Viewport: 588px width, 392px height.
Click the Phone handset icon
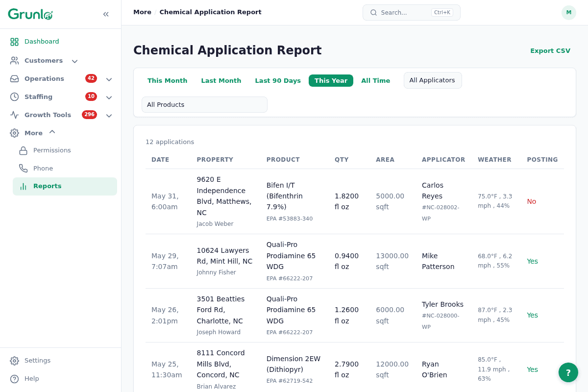pos(24,169)
